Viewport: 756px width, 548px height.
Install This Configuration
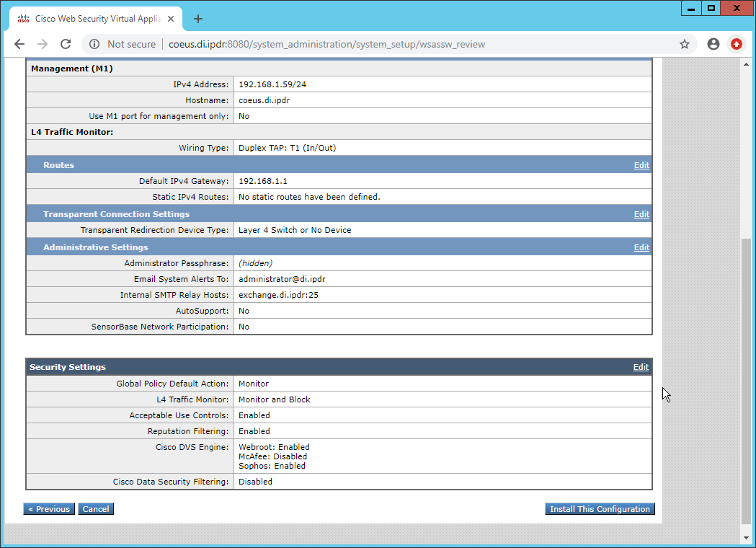tap(600, 509)
